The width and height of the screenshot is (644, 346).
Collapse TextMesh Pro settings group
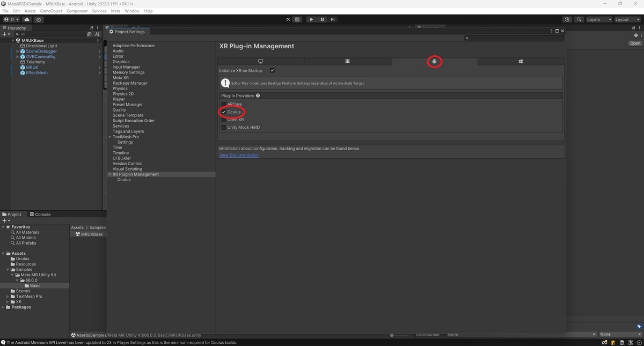tap(110, 137)
